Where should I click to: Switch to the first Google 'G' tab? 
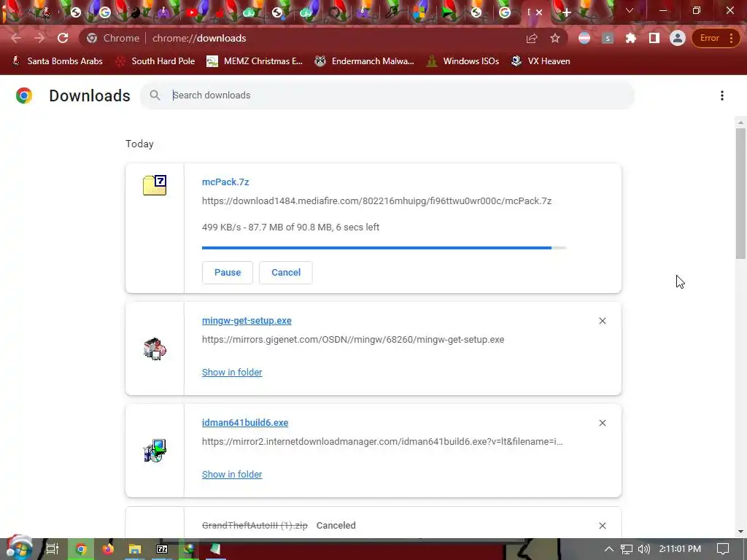tap(105, 12)
